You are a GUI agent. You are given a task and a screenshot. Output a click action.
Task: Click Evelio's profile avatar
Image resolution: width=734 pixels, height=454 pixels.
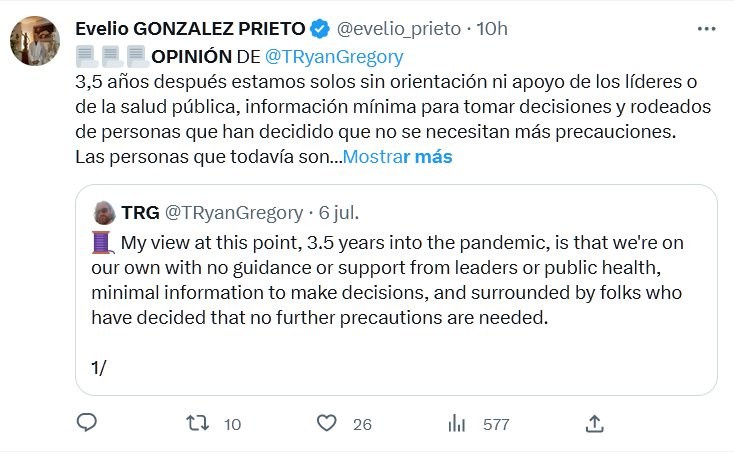(x=36, y=43)
